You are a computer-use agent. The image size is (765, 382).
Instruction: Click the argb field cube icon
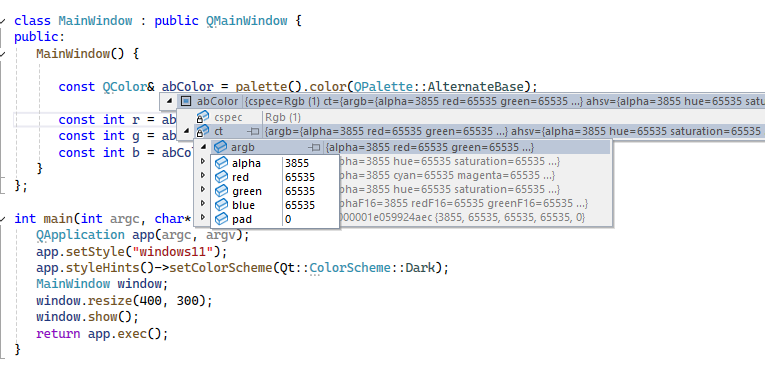tap(221, 147)
